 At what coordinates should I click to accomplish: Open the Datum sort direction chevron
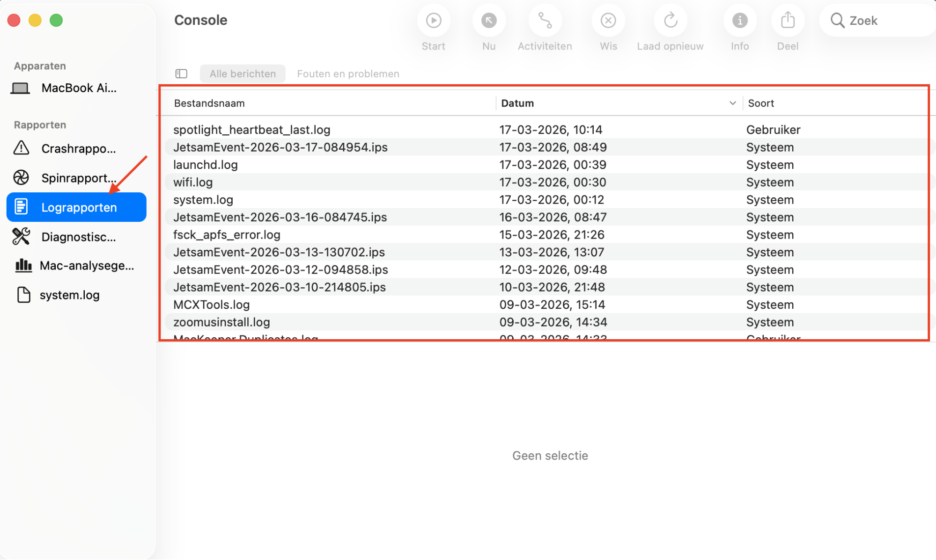click(732, 103)
